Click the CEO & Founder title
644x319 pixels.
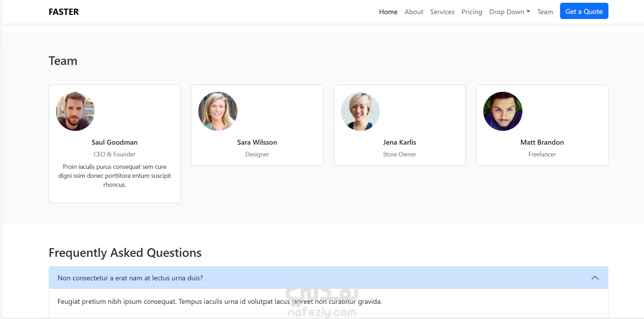point(115,154)
